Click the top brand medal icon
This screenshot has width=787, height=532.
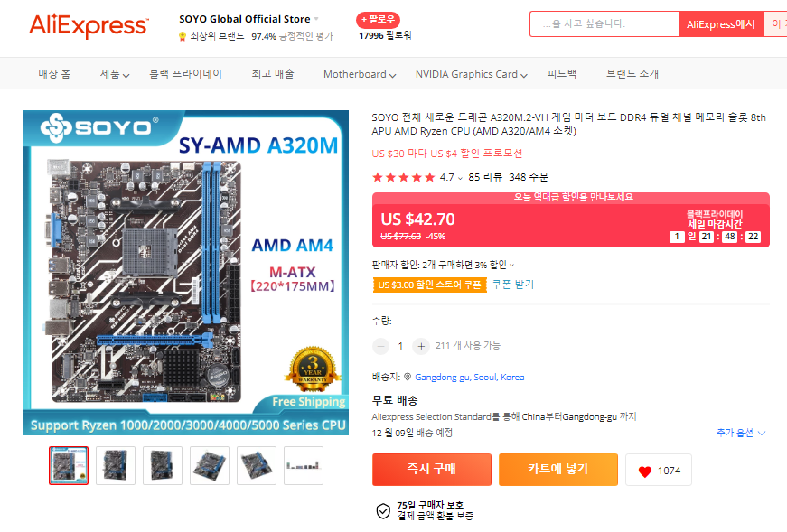pyautogui.click(x=183, y=36)
